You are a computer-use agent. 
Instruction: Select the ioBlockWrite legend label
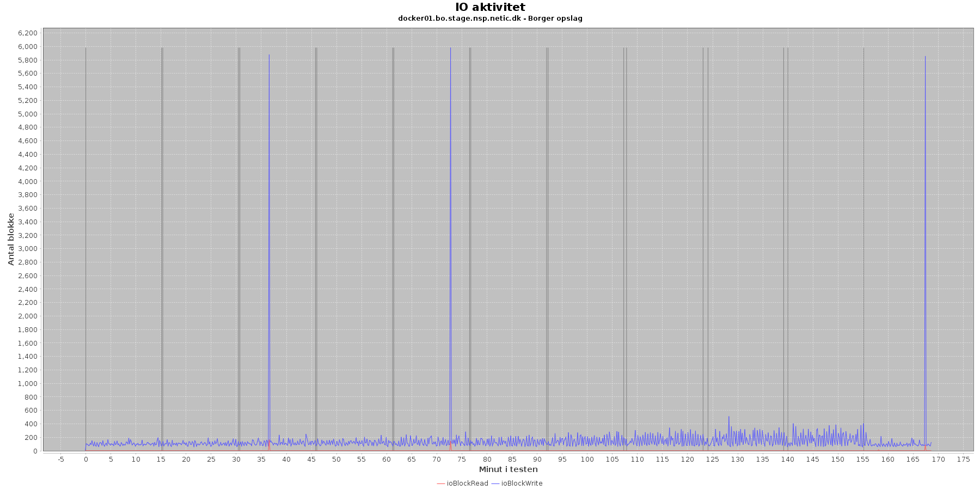point(522,483)
